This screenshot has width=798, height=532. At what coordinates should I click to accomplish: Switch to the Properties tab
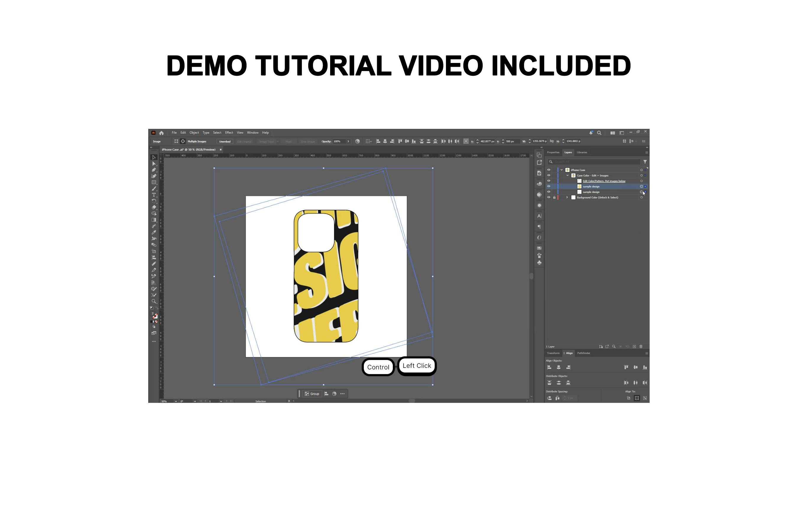click(553, 152)
